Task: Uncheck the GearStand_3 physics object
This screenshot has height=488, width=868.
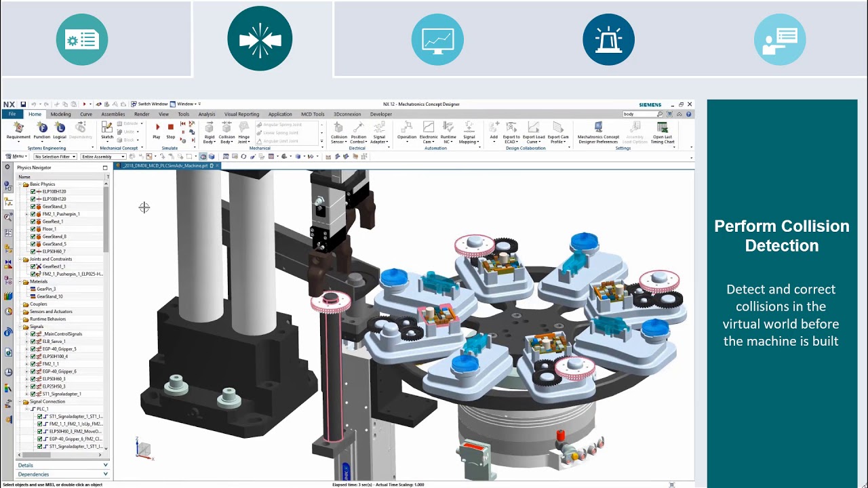Action: (33, 206)
